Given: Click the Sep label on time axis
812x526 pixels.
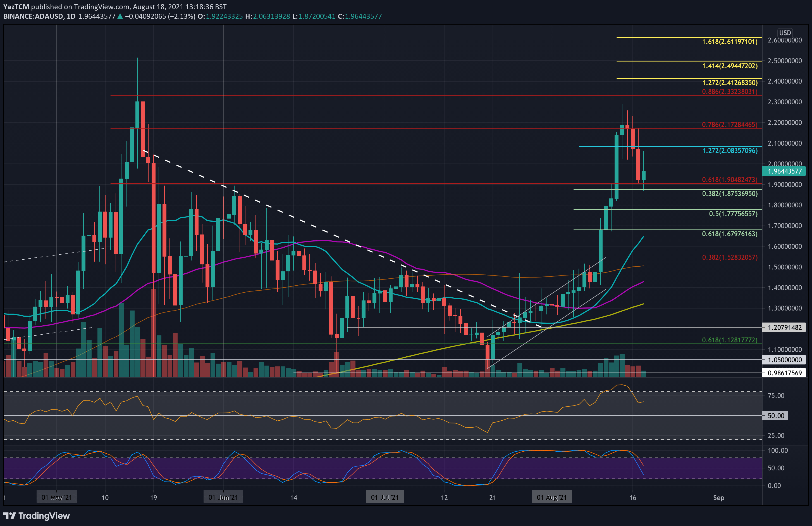Looking at the screenshot, I should [x=718, y=498].
